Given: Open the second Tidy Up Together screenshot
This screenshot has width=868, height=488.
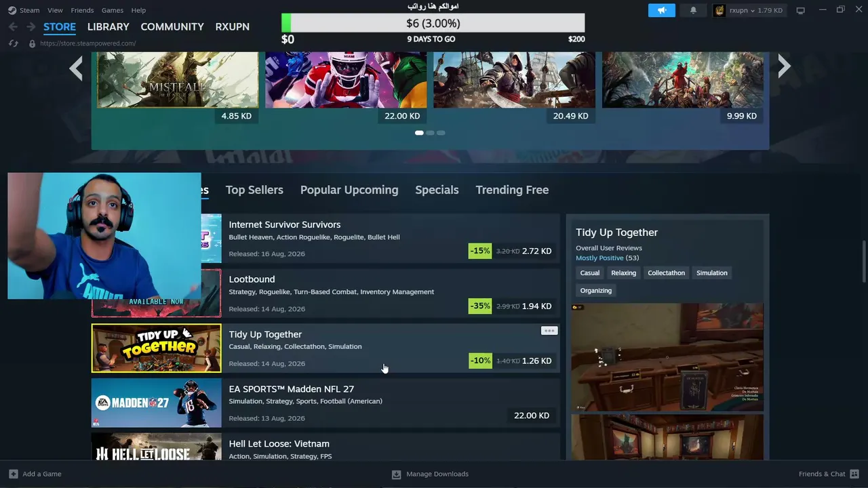Looking at the screenshot, I should [x=667, y=437].
